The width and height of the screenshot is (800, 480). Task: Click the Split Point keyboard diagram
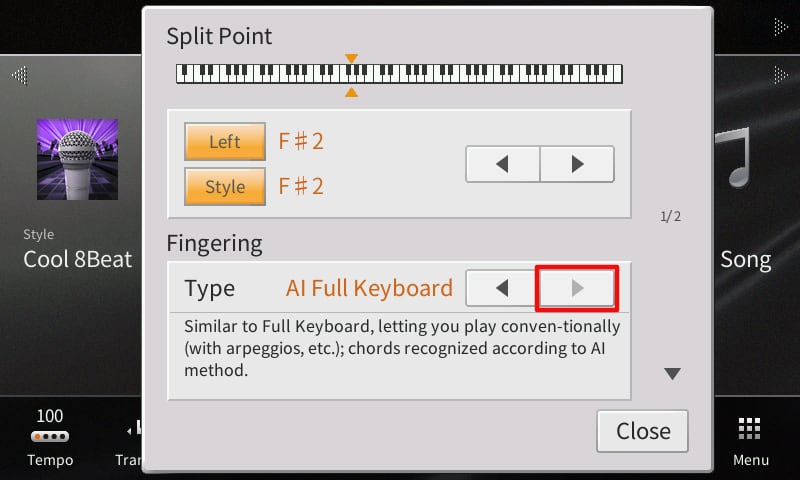coord(399,74)
